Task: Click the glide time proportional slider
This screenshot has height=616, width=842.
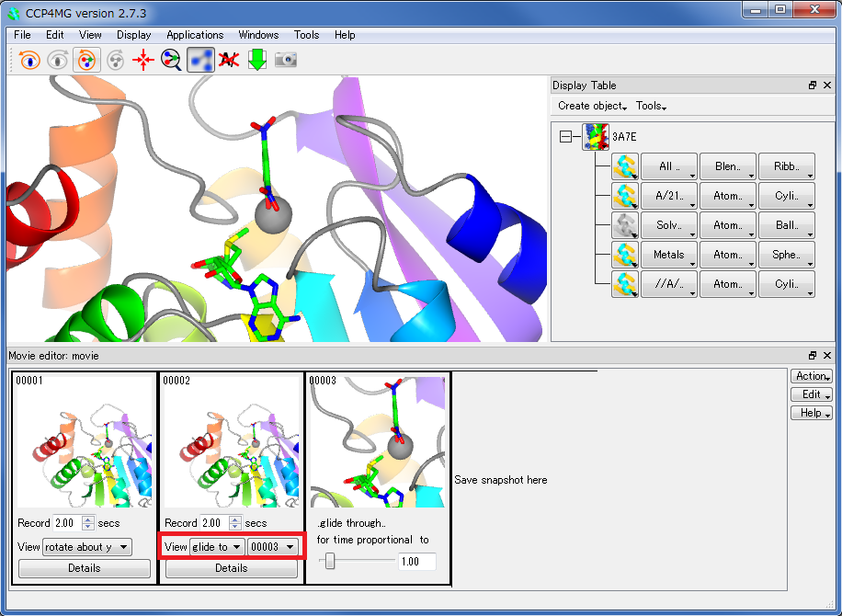Action: click(330, 562)
